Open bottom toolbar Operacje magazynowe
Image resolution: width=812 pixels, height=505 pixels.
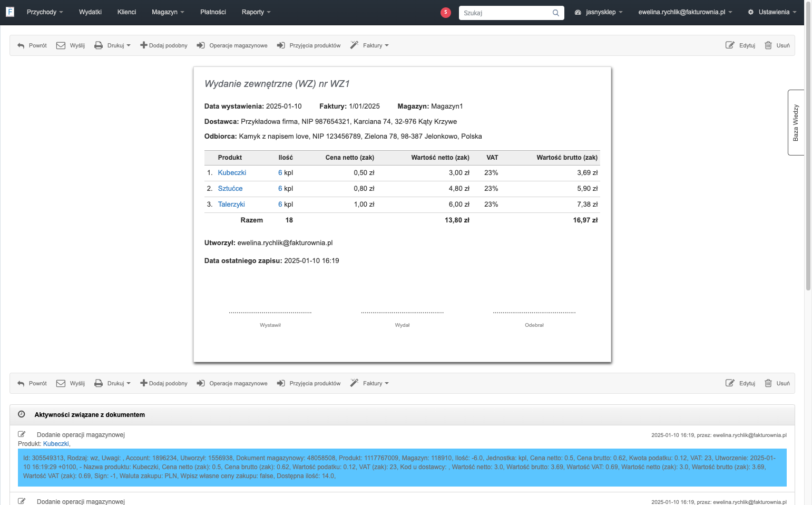pos(232,383)
